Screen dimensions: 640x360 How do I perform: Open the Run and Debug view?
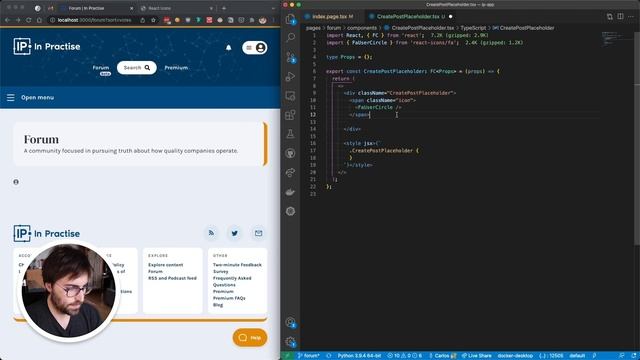coord(290,76)
